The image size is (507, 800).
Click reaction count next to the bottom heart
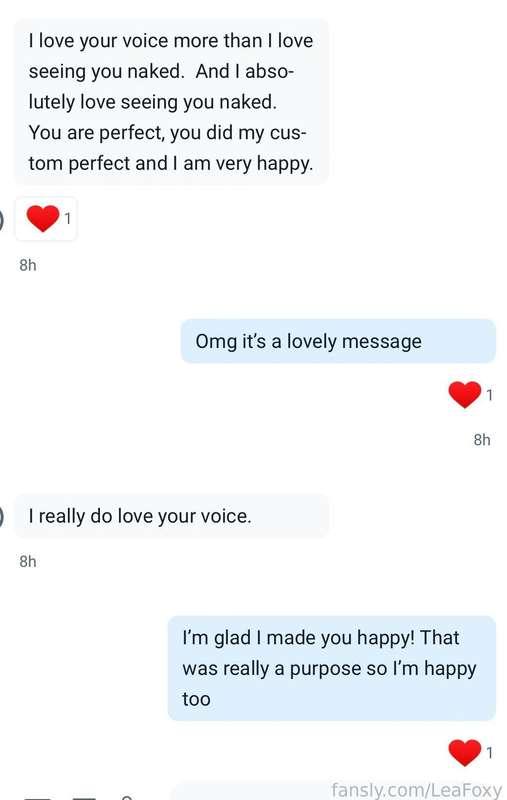pyautogui.click(x=489, y=753)
